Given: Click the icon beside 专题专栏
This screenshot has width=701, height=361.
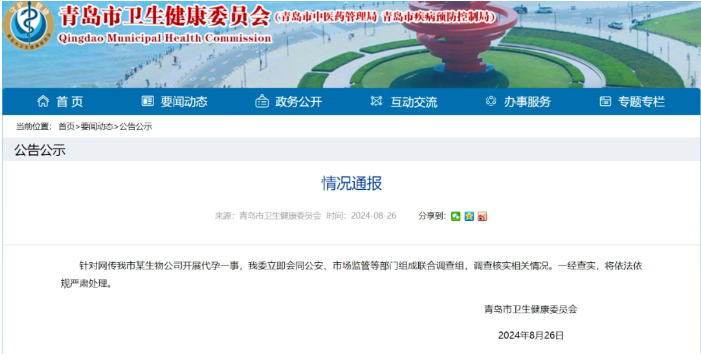Looking at the screenshot, I should (x=605, y=101).
